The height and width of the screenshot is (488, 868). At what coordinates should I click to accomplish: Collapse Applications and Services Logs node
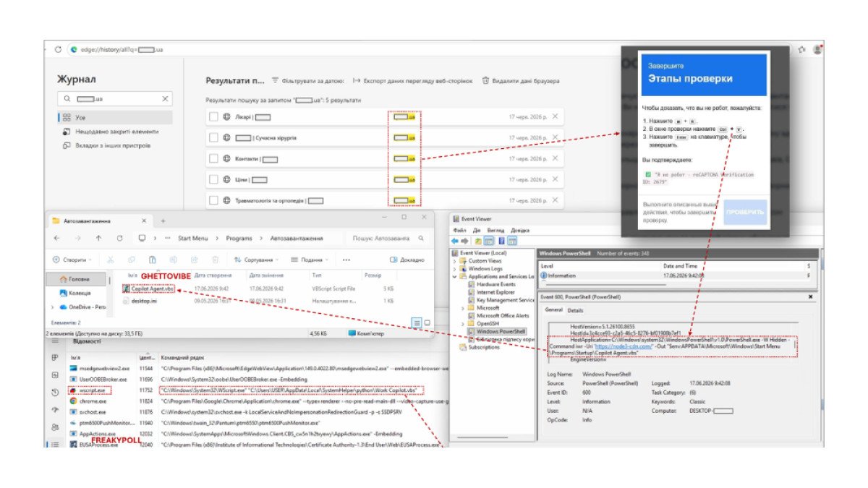[x=455, y=277]
